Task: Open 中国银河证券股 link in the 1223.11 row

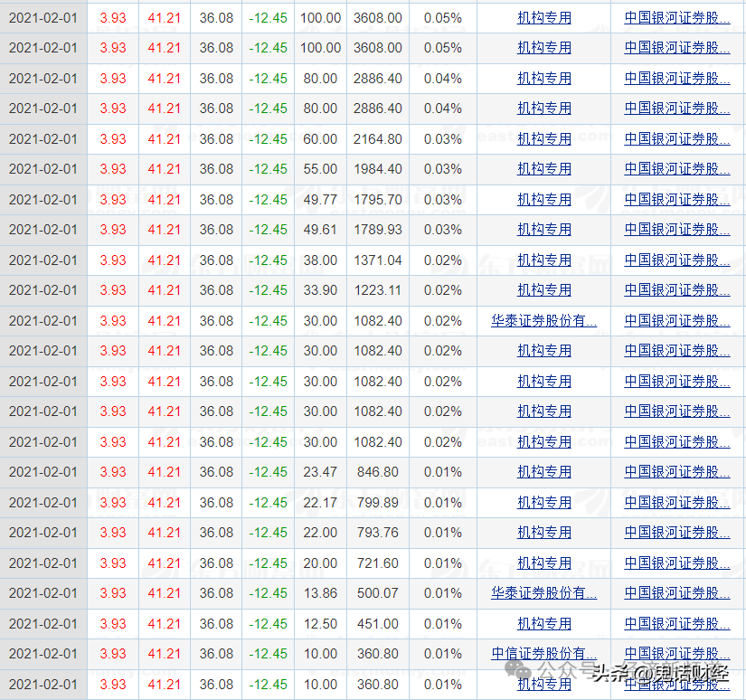Action: [677, 289]
